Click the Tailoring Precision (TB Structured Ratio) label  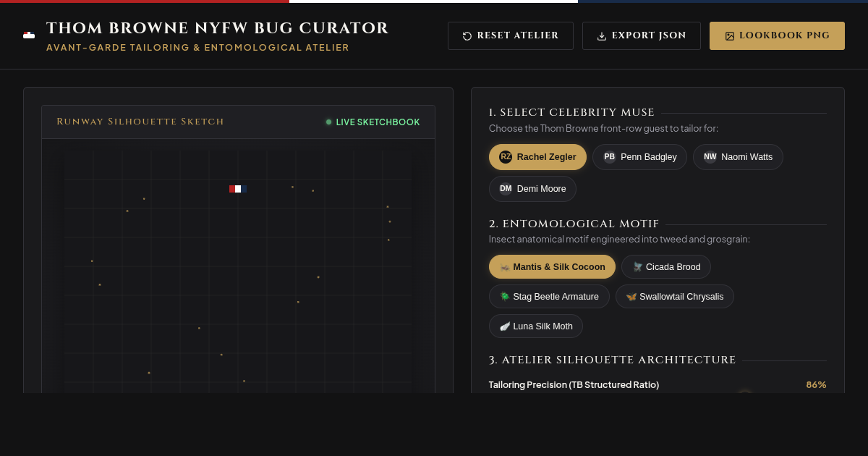574,385
